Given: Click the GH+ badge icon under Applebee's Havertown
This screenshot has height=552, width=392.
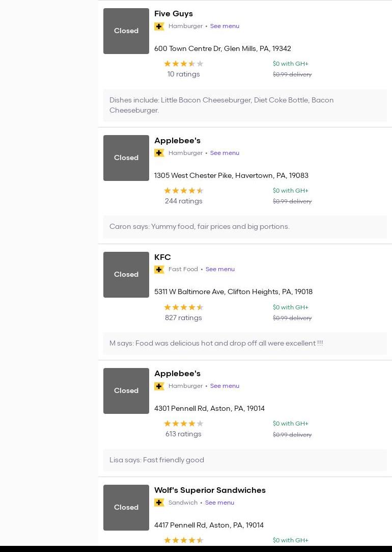Looking at the screenshot, I should tap(159, 153).
